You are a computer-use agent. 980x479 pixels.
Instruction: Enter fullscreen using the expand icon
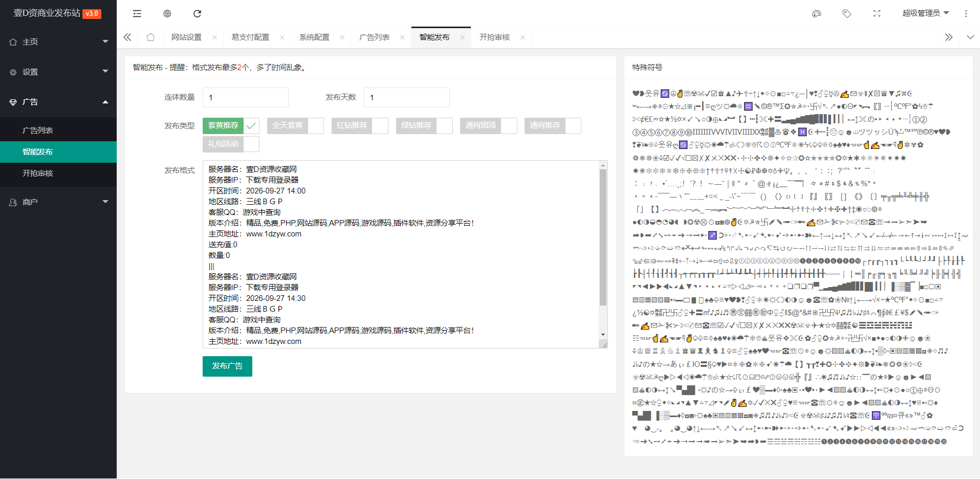coord(877,14)
